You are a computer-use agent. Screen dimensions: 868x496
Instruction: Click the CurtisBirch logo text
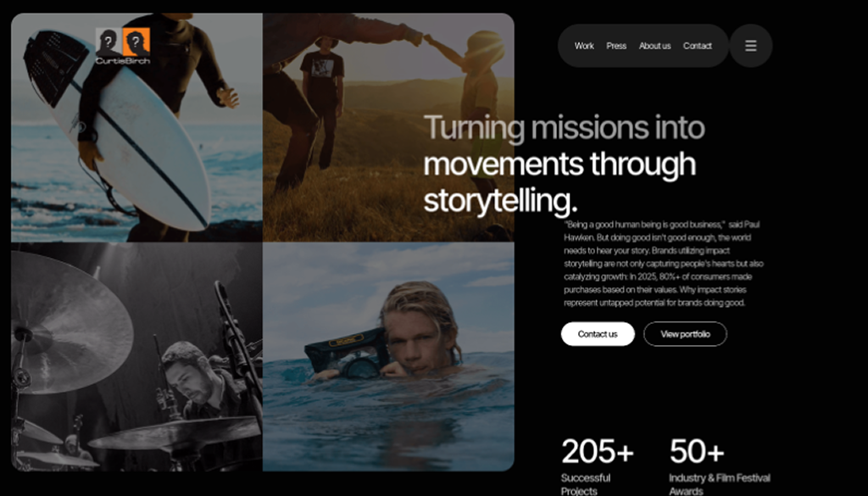point(123,61)
